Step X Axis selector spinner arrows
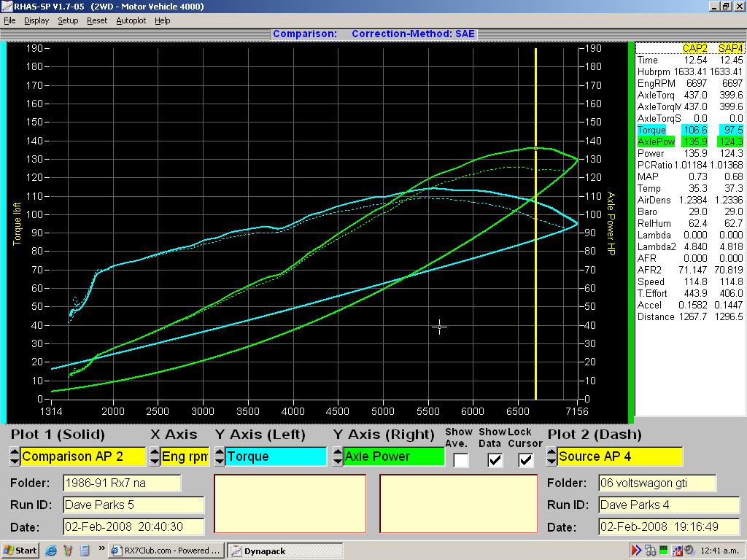 click(155, 456)
